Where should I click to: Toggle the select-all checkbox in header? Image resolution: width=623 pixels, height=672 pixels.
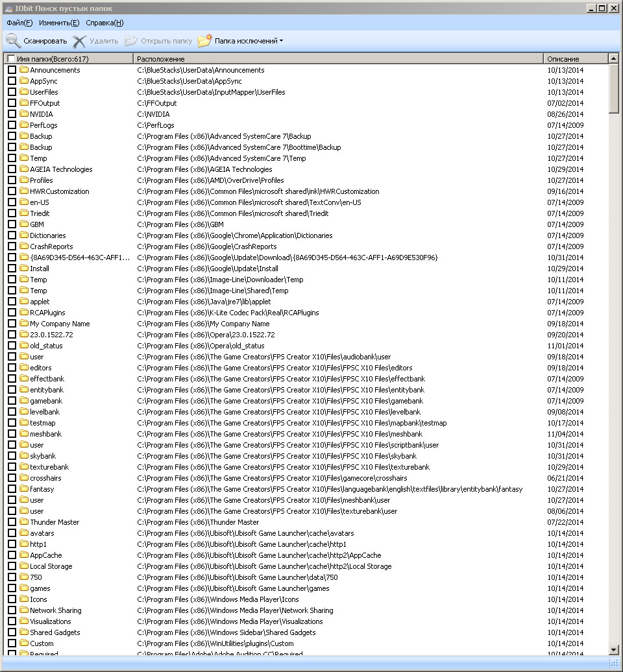pos(10,59)
